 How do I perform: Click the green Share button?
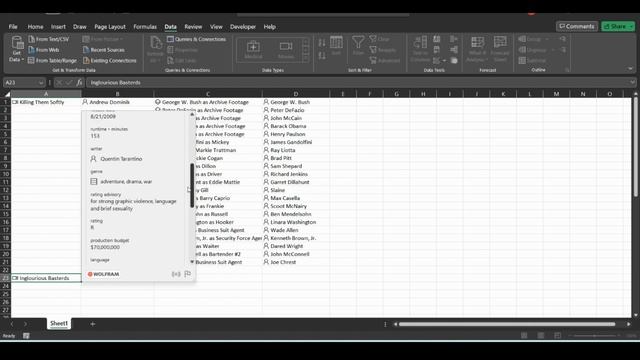click(x=618, y=26)
